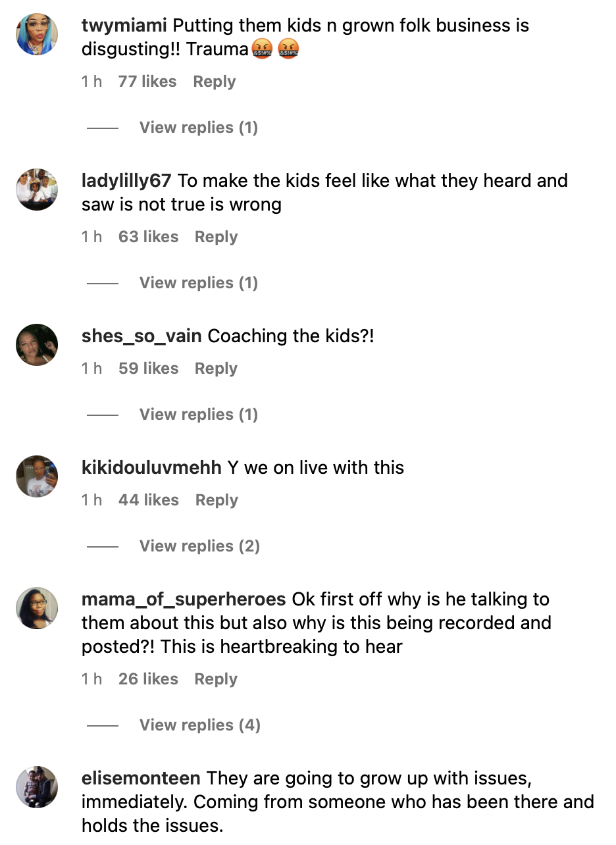The height and width of the screenshot is (845, 616).
Task: Reply to 'Y we on live' comment
Action: [217, 500]
